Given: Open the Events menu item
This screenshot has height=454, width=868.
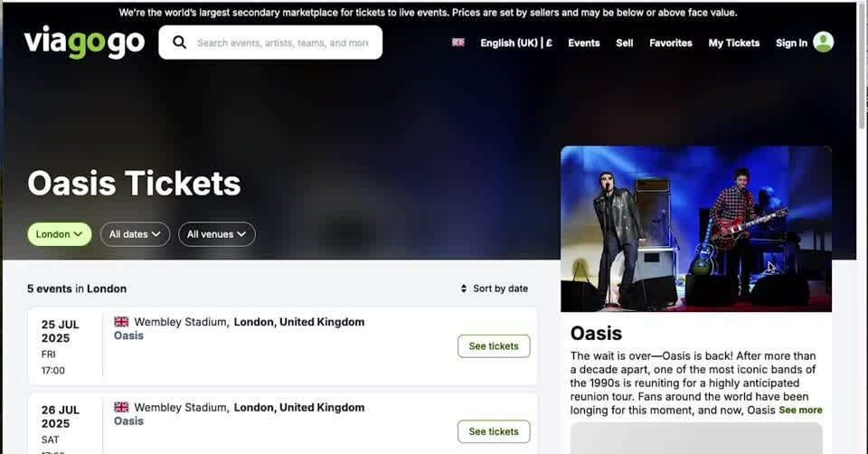Looking at the screenshot, I should click(583, 43).
